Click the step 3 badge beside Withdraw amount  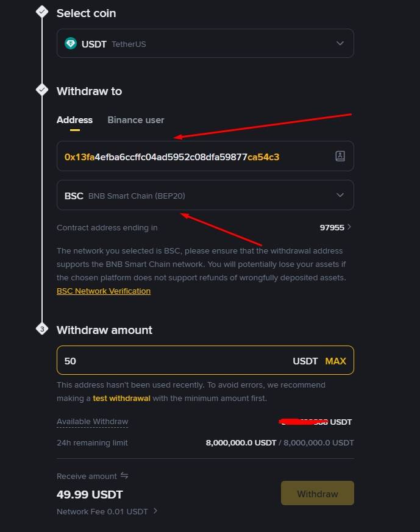tap(41, 328)
